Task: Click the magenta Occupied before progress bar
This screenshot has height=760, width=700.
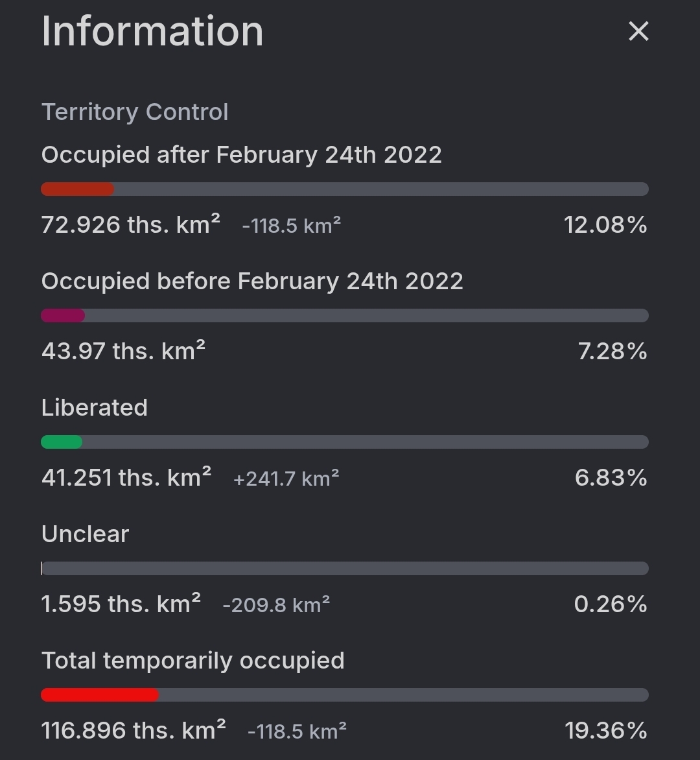Action: point(62,316)
